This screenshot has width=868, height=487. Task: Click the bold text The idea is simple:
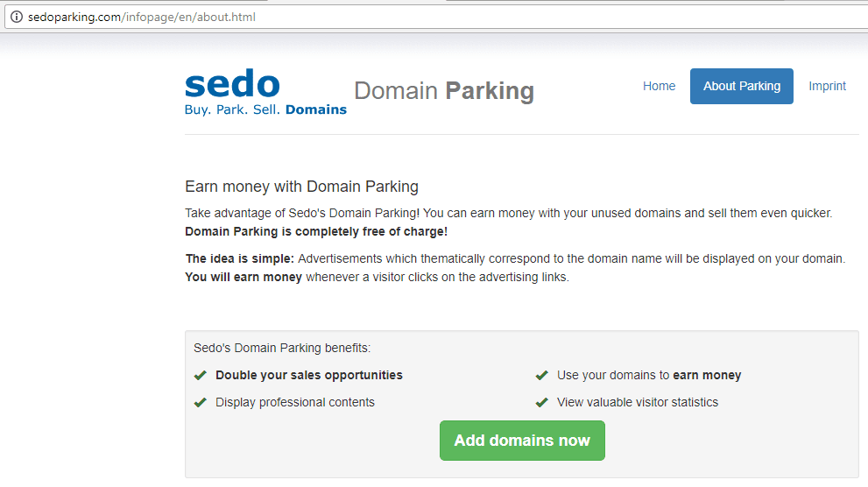pos(240,259)
